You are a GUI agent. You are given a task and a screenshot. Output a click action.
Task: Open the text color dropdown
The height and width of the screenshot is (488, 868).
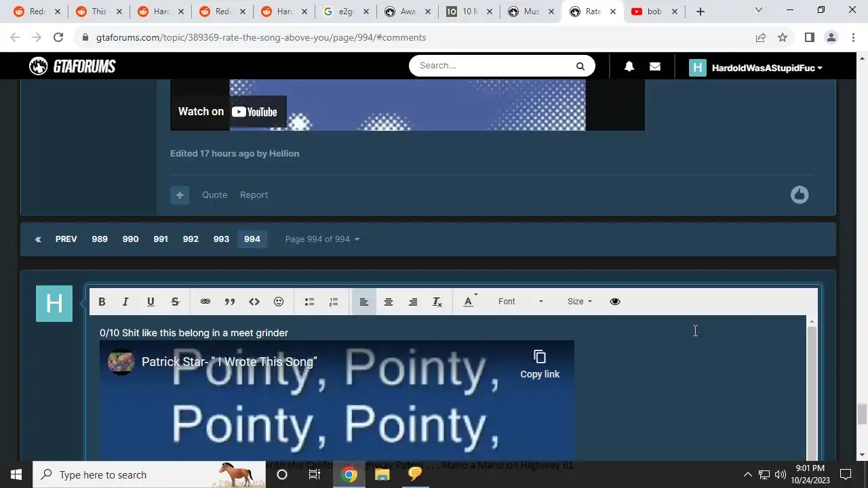pyautogui.click(x=470, y=302)
